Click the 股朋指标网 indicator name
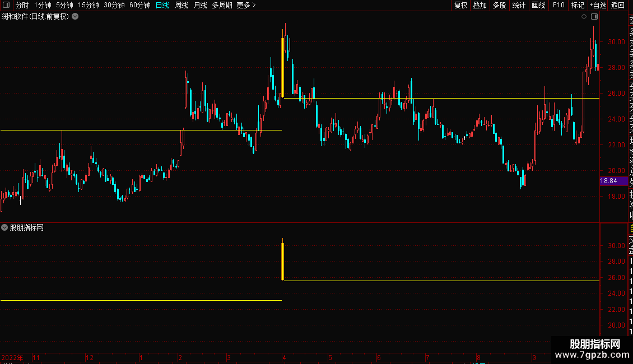Screen dimensions: 633x364 (x=27, y=227)
